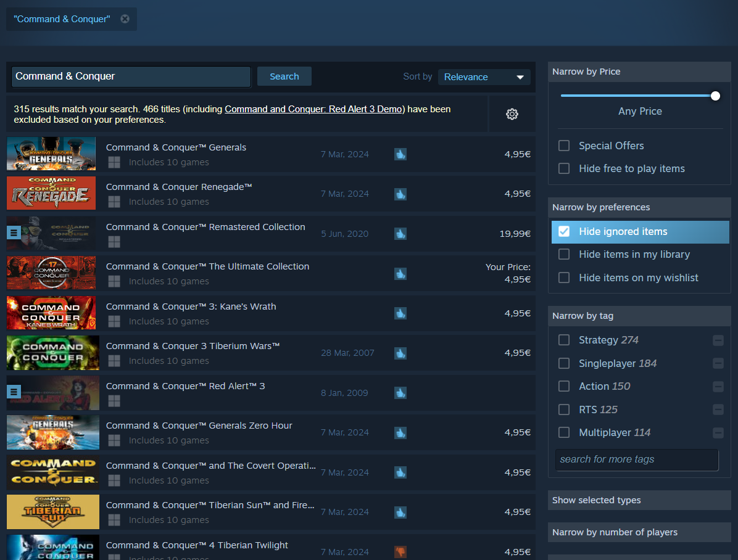Click positive review icon for Command & Conquer Generals

(x=400, y=154)
